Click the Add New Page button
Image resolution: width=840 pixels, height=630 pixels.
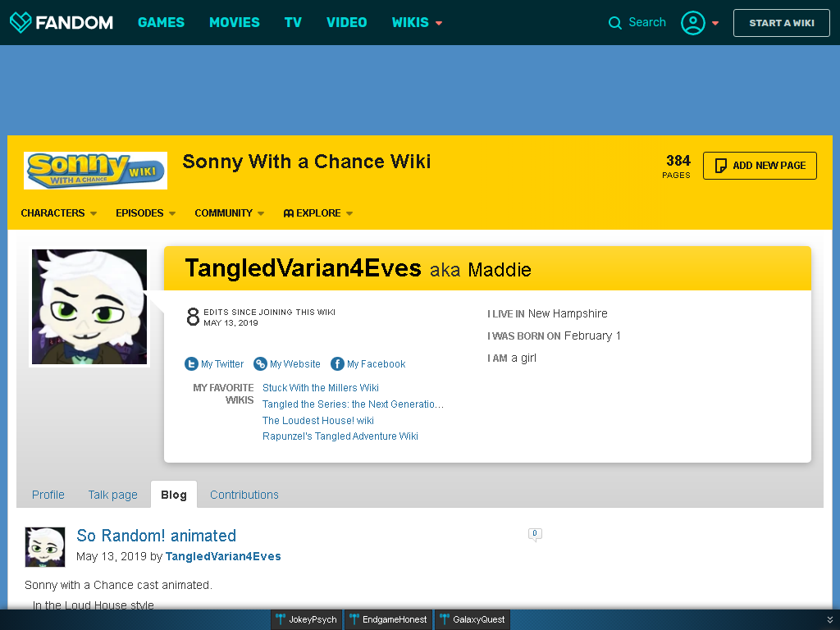point(760,166)
